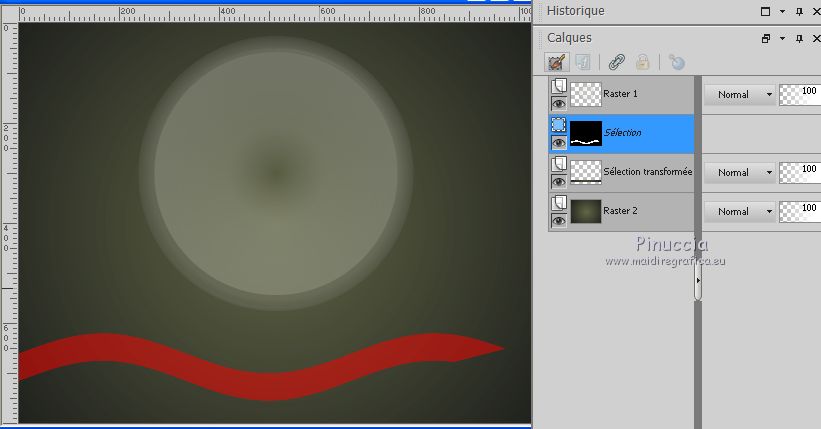Select the Raster 2 layer thumbnail

(x=585, y=211)
